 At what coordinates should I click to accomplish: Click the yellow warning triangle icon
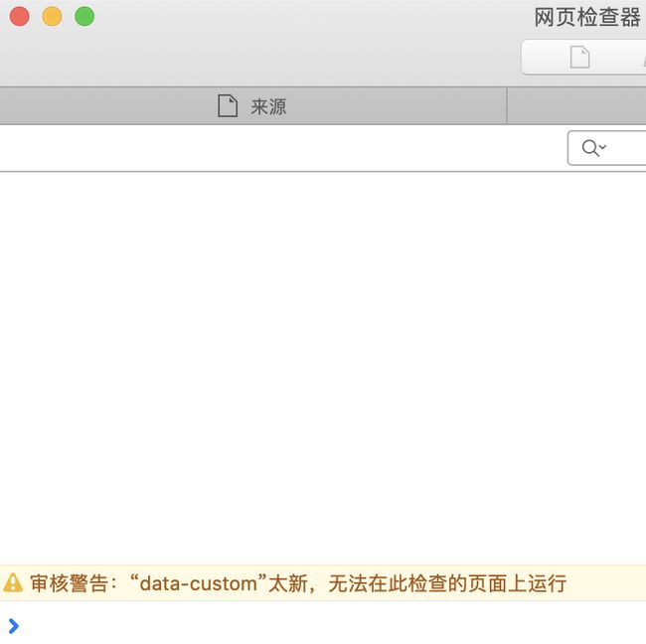13,583
